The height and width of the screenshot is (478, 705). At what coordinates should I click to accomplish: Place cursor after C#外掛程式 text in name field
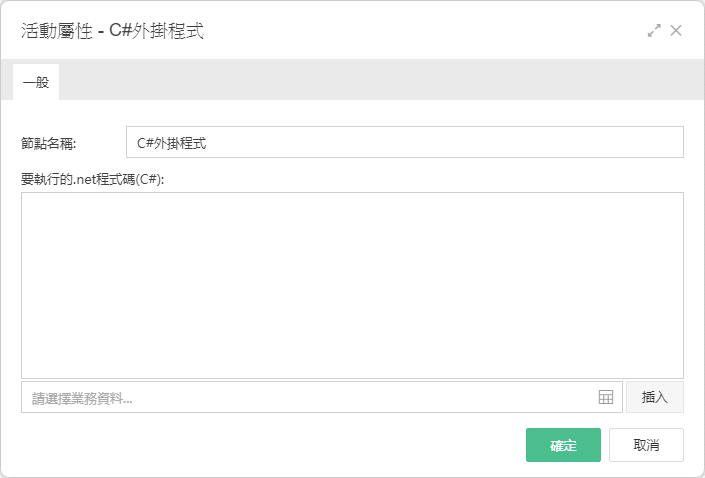coord(207,143)
